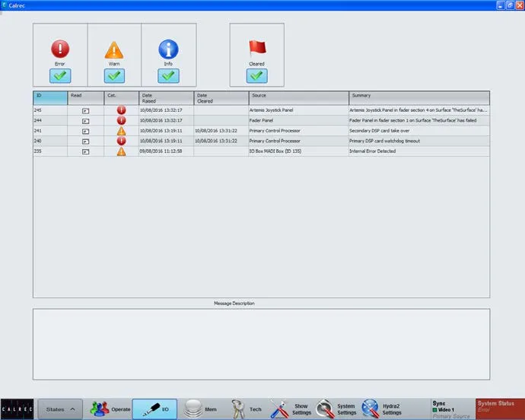Click inside the Message Description box
The width and height of the screenshot is (525, 420).
click(x=261, y=345)
